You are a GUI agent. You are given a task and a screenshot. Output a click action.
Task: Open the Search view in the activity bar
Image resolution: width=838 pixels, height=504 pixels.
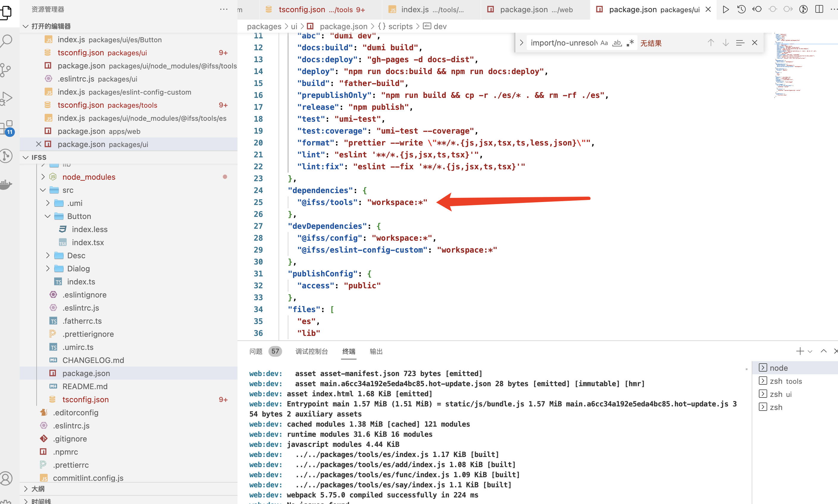(x=7, y=41)
